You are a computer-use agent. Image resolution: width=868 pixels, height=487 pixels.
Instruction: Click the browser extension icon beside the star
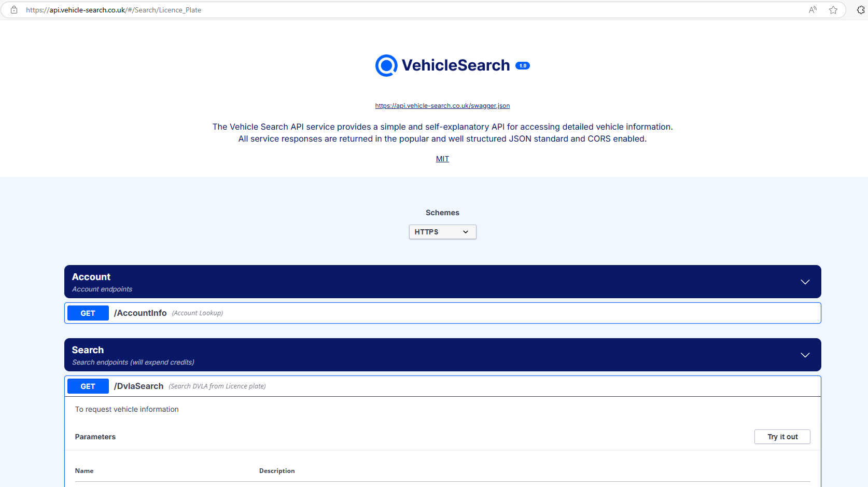point(861,9)
